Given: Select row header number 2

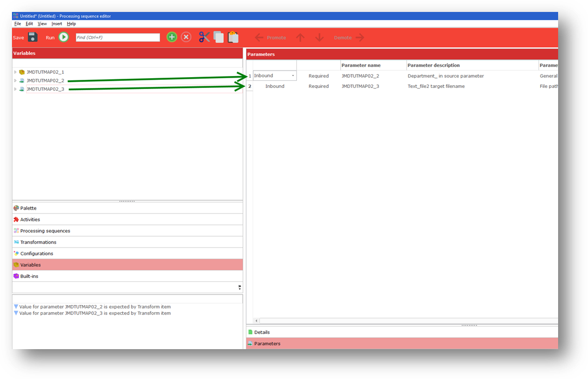Looking at the screenshot, I should point(250,86).
